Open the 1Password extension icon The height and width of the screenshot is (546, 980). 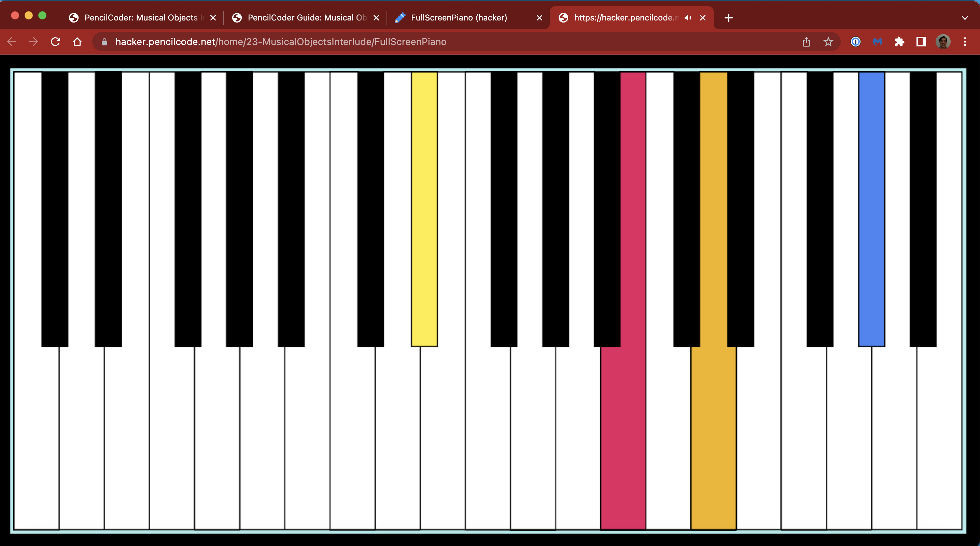(856, 42)
